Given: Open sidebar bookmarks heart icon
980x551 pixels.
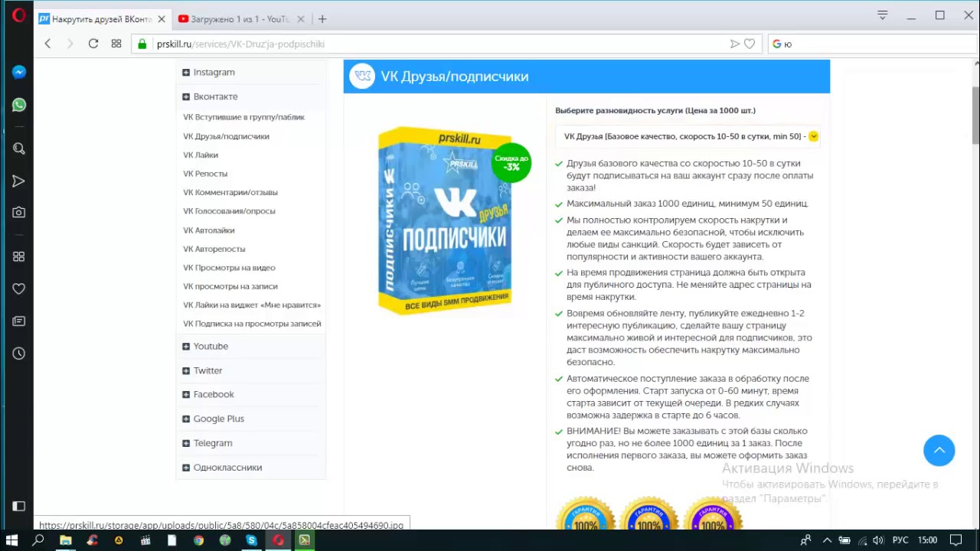Looking at the screenshot, I should point(19,289).
